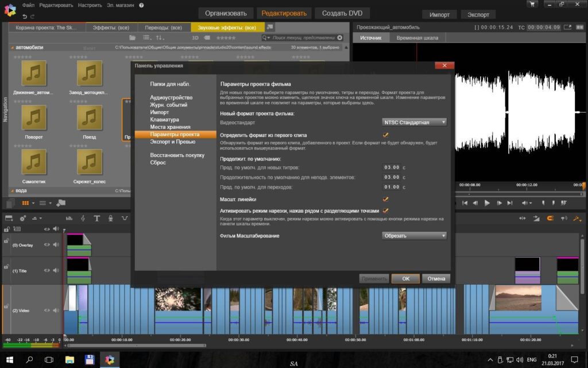Open the NTSC Стандартная video standard dropdown
This screenshot has width=588, height=368.
click(x=414, y=122)
